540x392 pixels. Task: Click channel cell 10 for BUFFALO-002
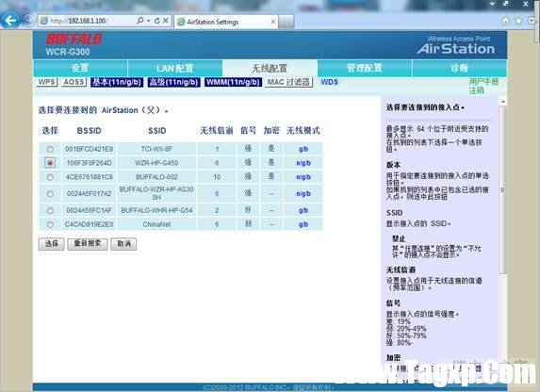tap(217, 177)
